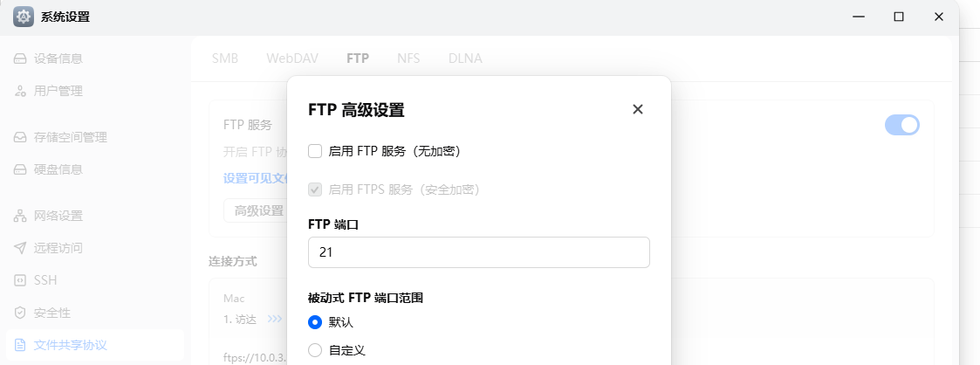Click the Remote Access (远程访问) paper-plane icon
Image resolution: width=980 pixels, height=365 pixels.
click(20, 248)
